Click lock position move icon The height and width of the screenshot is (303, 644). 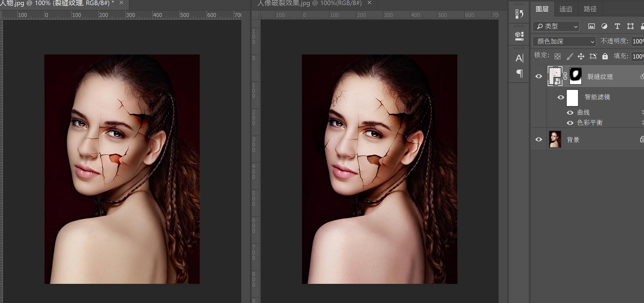point(581,56)
